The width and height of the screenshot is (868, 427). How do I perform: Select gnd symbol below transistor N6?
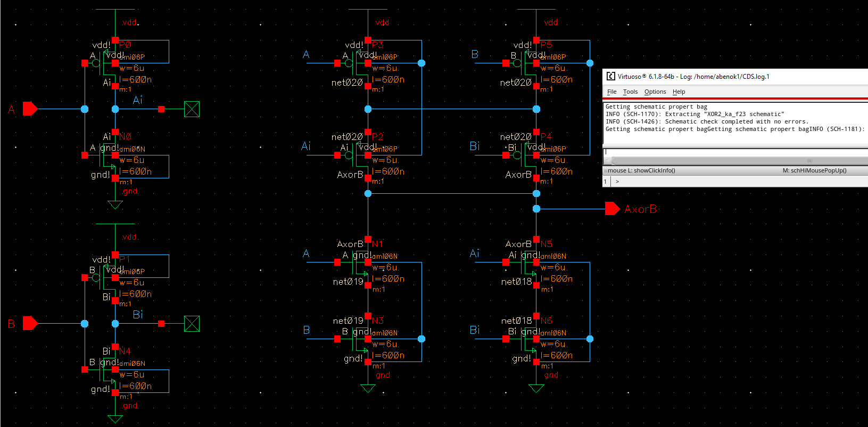[x=536, y=388]
